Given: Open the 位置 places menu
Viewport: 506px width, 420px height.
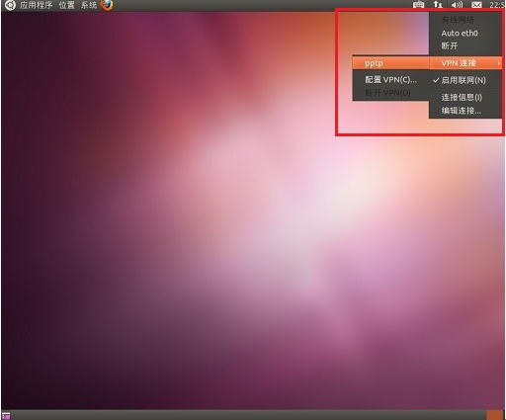Looking at the screenshot, I should [67, 5].
